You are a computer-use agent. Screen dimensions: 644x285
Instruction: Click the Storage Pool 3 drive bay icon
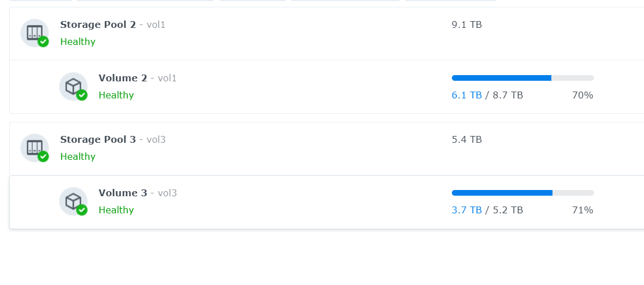click(35, 148)
